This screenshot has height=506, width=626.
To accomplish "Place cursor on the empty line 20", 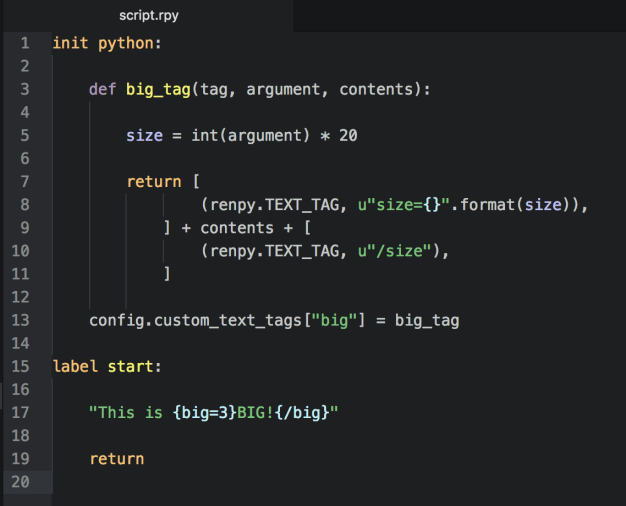I will pos(300,482).
